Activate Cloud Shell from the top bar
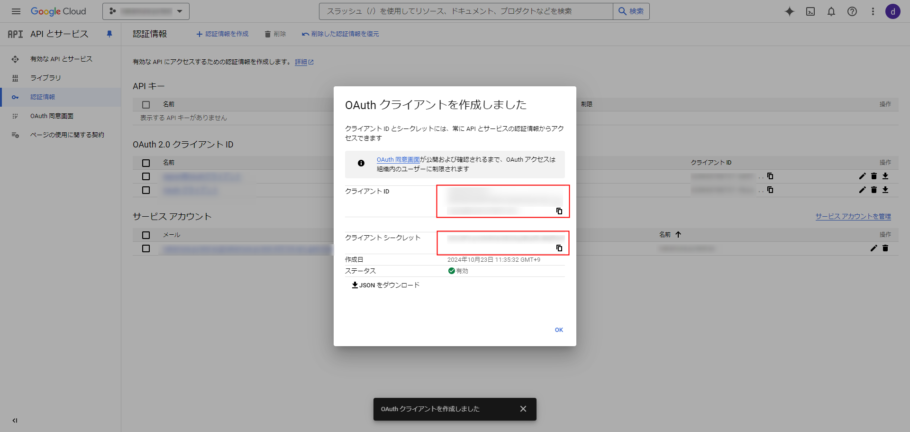910x432 pixels. tap(811, 11)
